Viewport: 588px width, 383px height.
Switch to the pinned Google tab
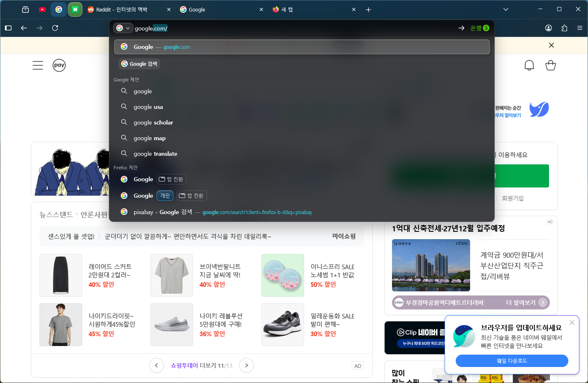pyautogui.click(x=59, y=9)
